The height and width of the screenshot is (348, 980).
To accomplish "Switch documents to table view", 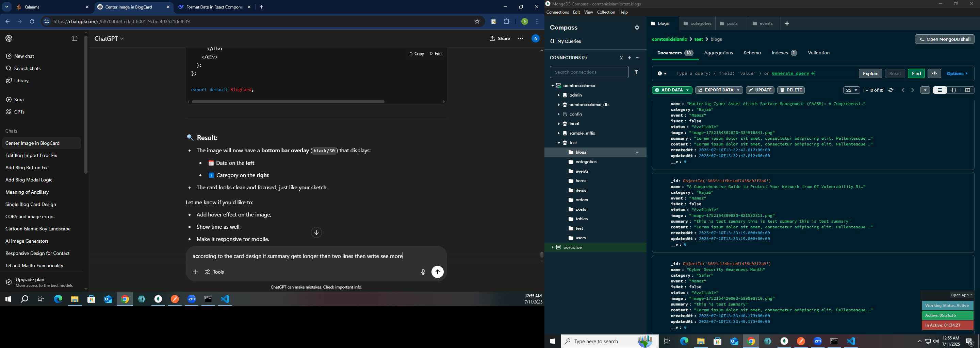I will point(968,90).
